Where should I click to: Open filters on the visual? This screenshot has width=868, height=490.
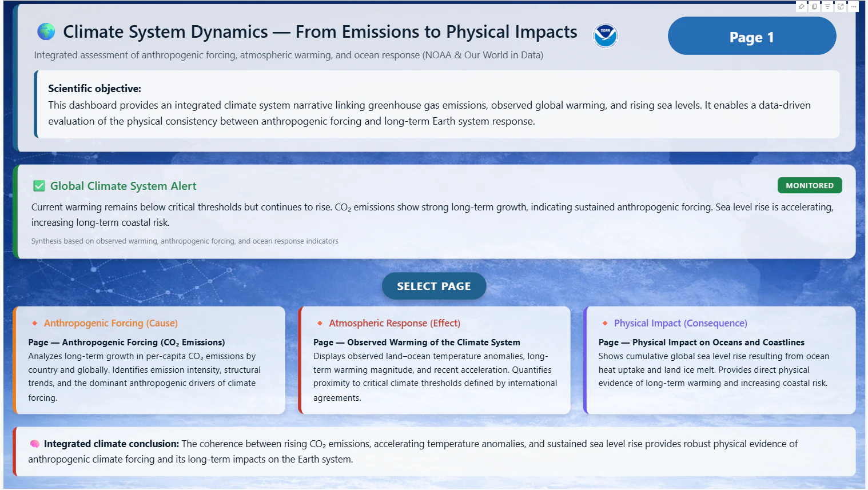(x=827, y=7)
